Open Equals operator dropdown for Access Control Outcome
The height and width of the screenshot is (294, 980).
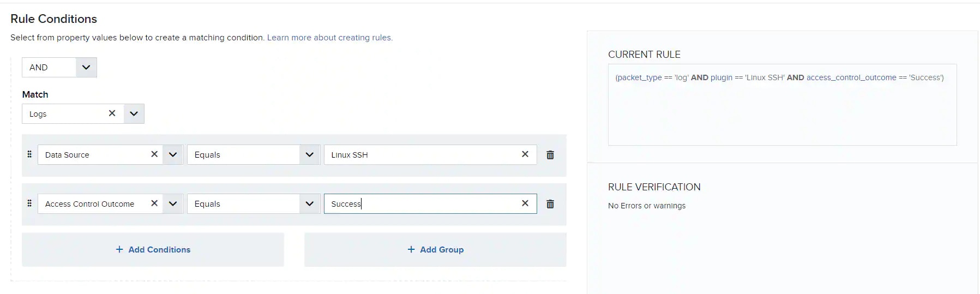tap(254, 204)
